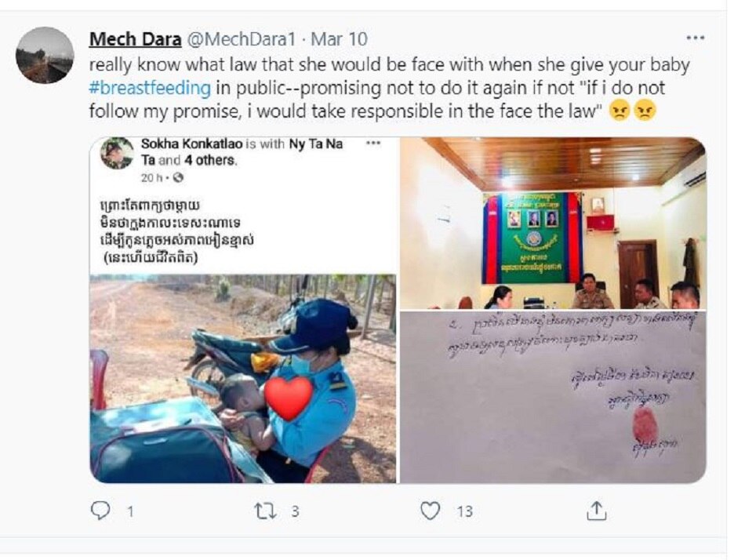
Task: Click the red heart sticker on the photo
Action: click(289, 398)
